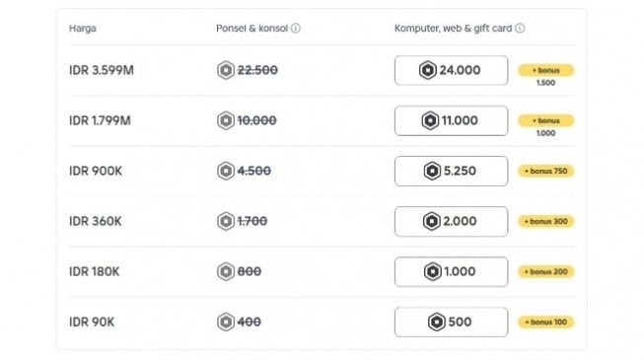
Task: Select the 5.250 Robux purchase button
Action: coord(451,171)
